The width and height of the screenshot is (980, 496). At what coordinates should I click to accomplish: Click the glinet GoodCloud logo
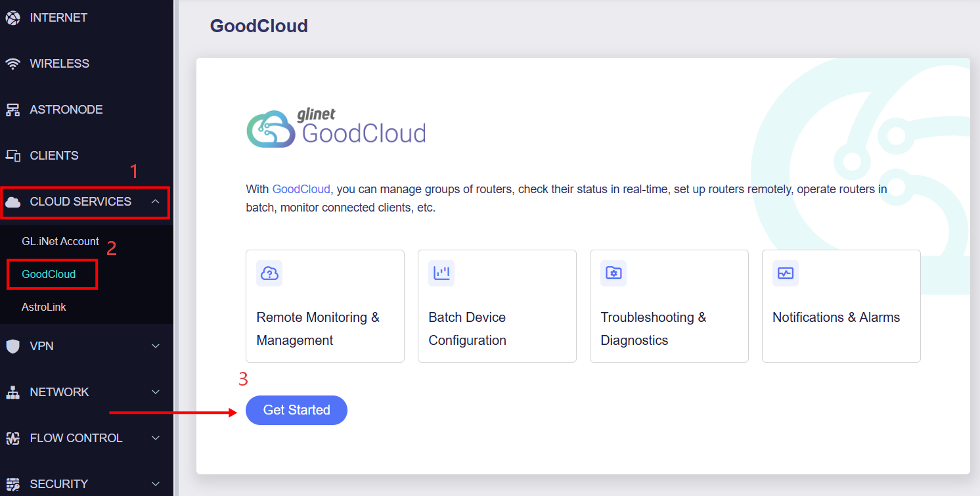336,129
